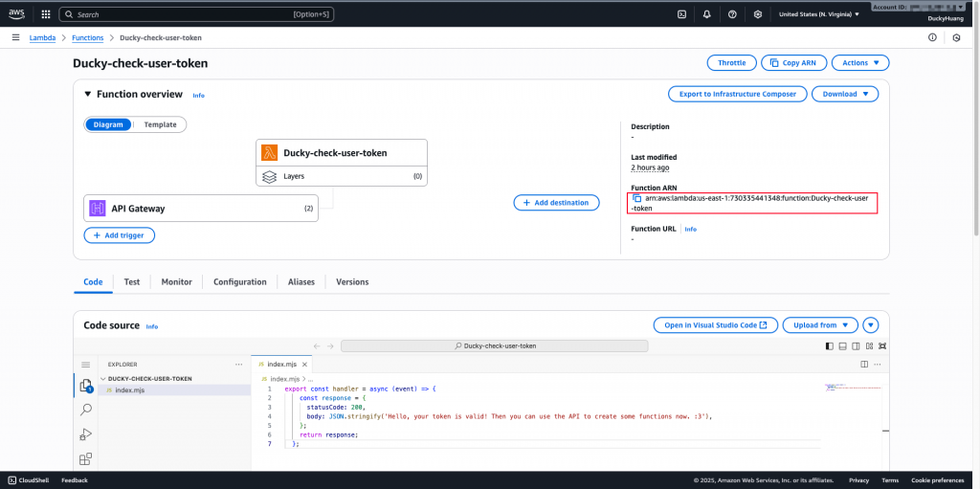Image resolution: width=980 pixels, height=489 pixels.
Task: Collapse the Function overview section
Action: (x=87, y=95)
